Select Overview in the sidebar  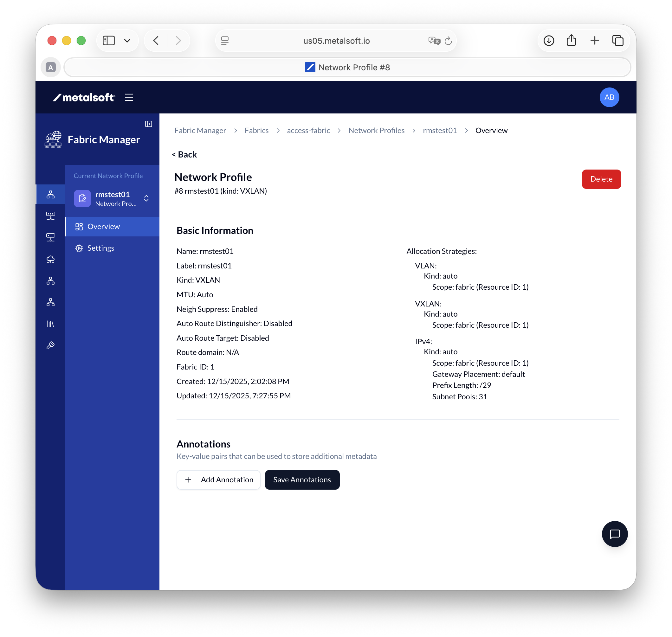tap(113, 227)
